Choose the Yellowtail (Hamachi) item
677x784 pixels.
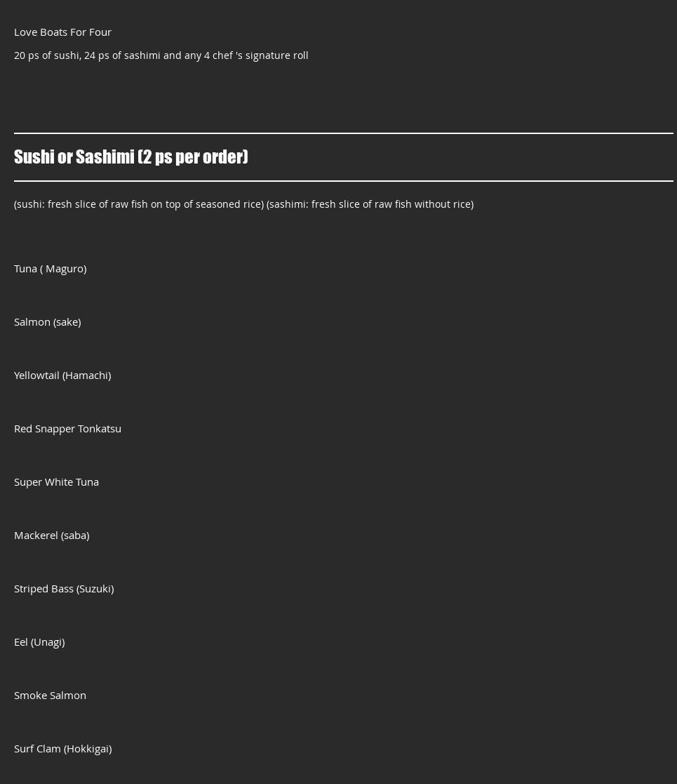[x=62, y=375]
